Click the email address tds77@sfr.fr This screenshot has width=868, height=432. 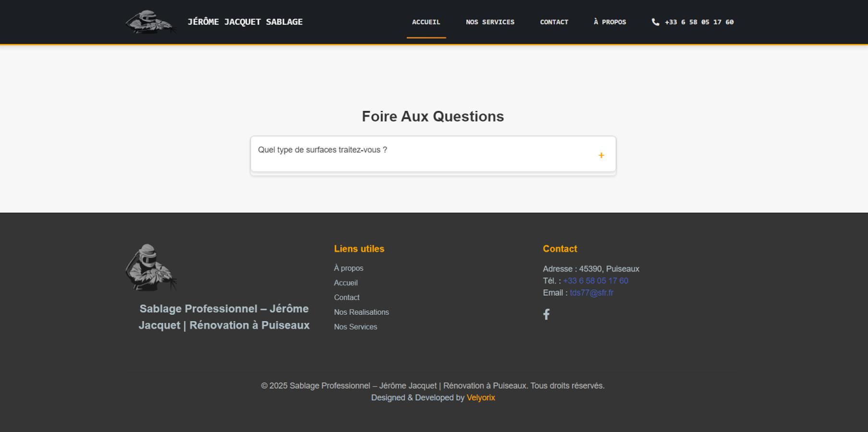pyautogui.click(x=591, y=293)
